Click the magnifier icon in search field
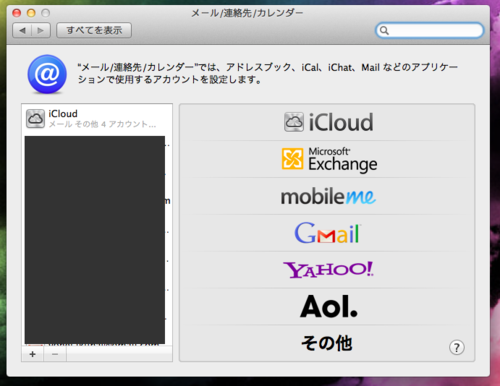The height and width of the screenshot is (386, 500). (x=384, y=31)
